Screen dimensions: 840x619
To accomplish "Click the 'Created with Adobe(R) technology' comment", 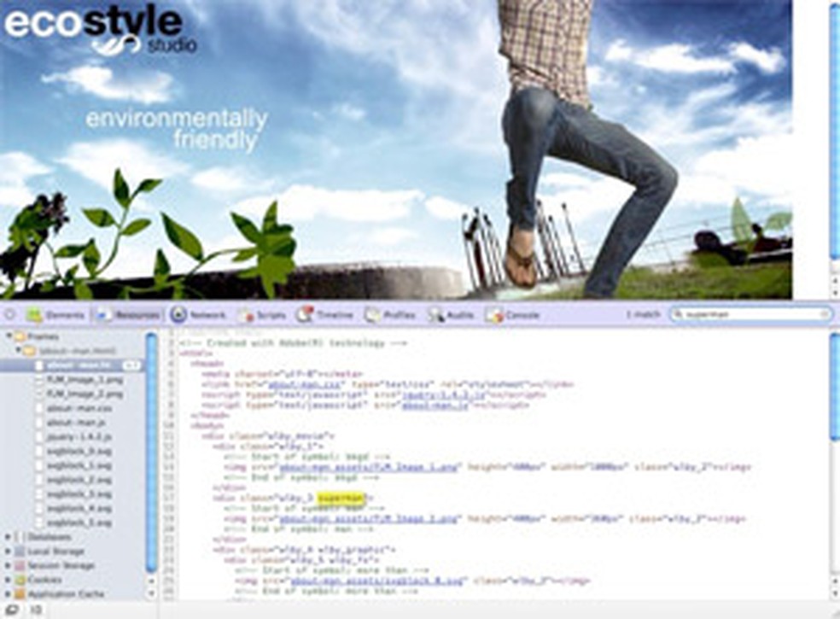I will (295, 343).
